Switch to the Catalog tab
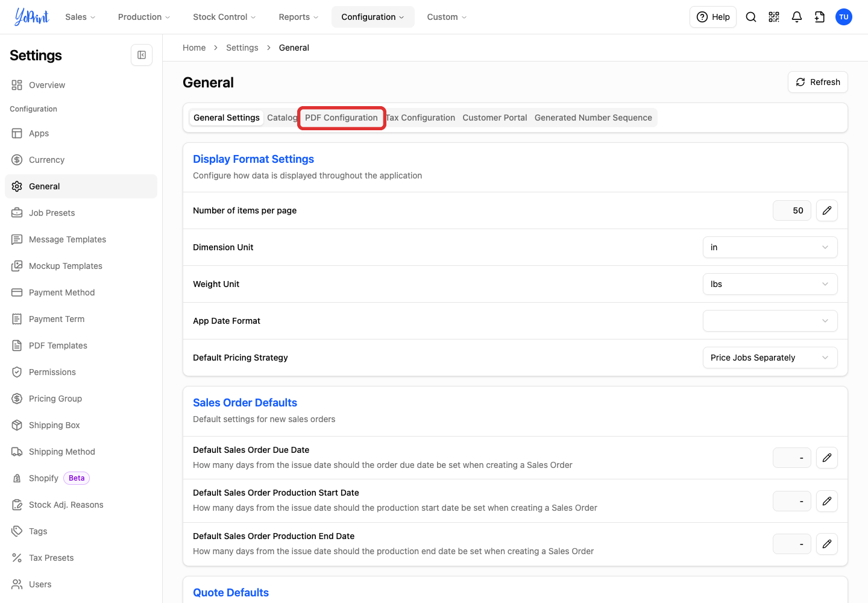Image resolution: width=868 pixels, height=603 pixels. click(x=281, y=118)
